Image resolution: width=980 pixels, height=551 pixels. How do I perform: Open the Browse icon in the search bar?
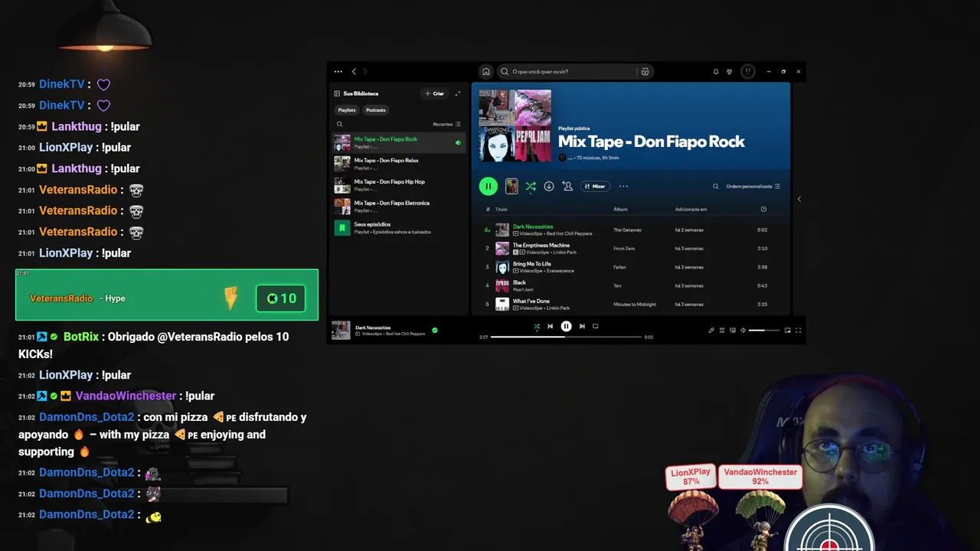click(x=645, y=72)
